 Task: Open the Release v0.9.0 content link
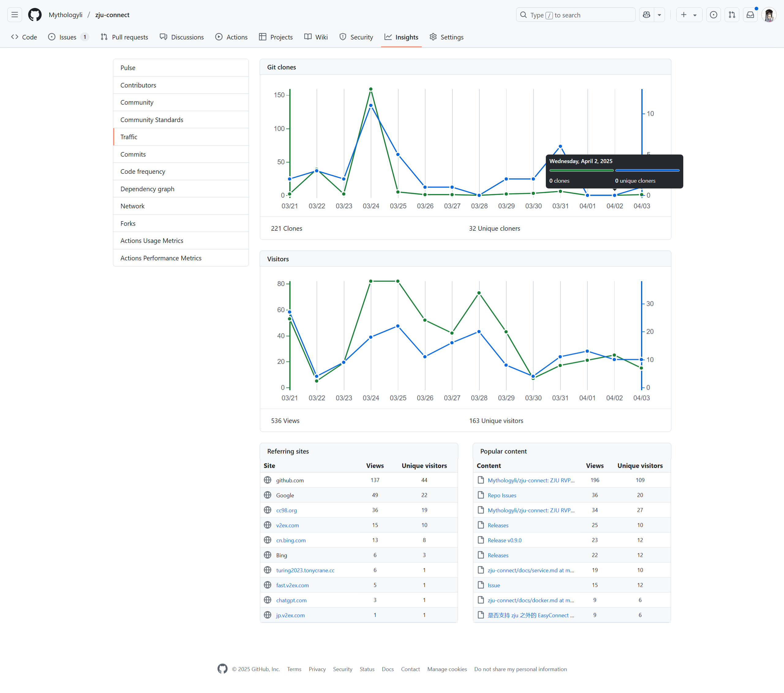[x=505, y=540]
